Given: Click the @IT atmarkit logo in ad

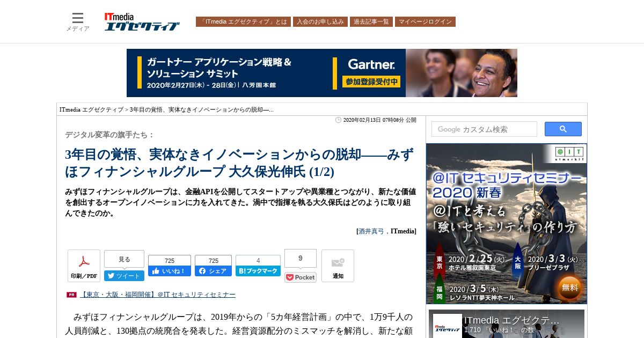Looking at the screenshot, I should (570, 154).
